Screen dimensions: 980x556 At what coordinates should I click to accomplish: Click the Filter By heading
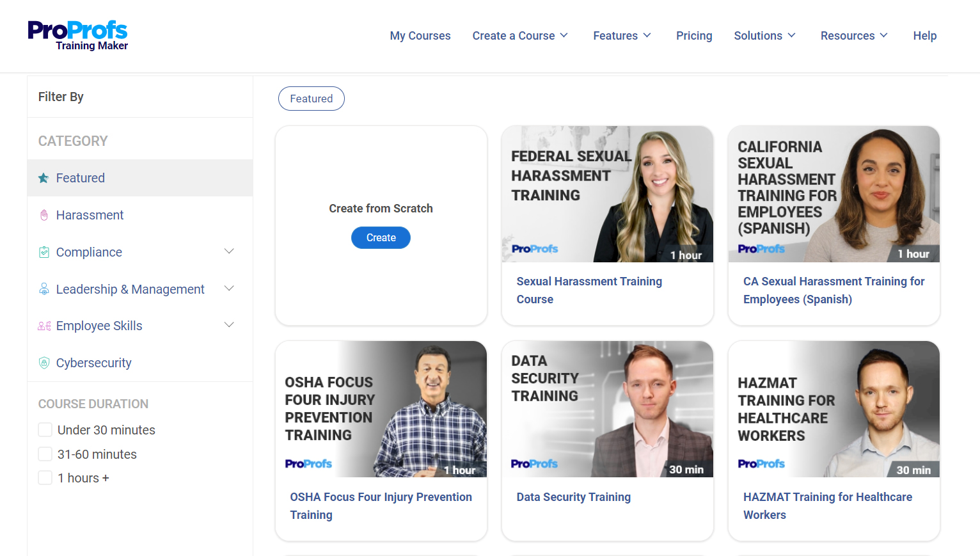pos(61,97)
